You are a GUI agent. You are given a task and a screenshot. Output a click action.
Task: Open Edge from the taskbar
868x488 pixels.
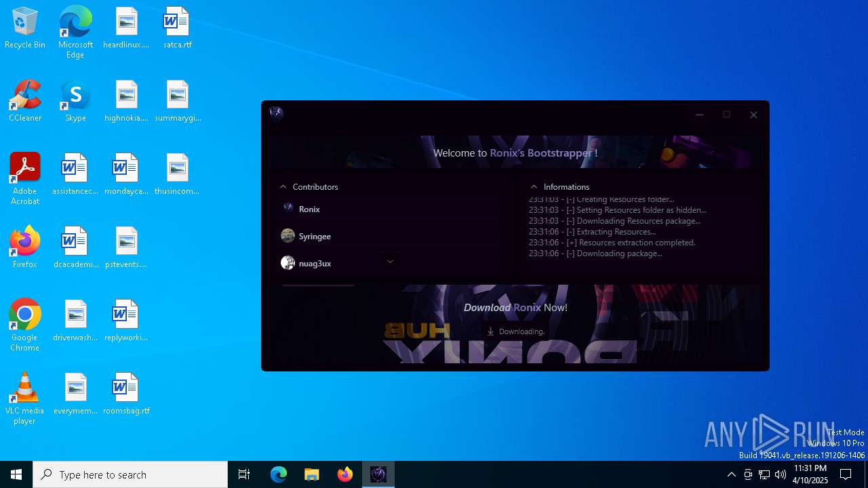point(279,474)
